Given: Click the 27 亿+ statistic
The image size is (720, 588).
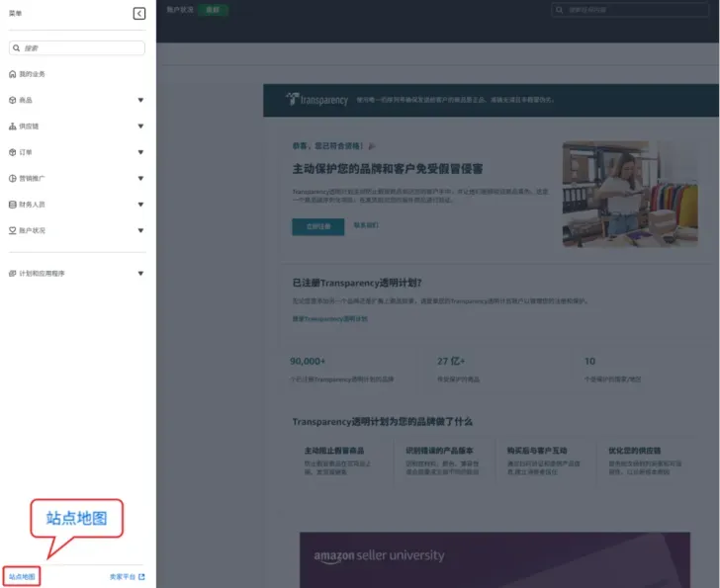Looking at the screenshot, I should pos(451,362).
